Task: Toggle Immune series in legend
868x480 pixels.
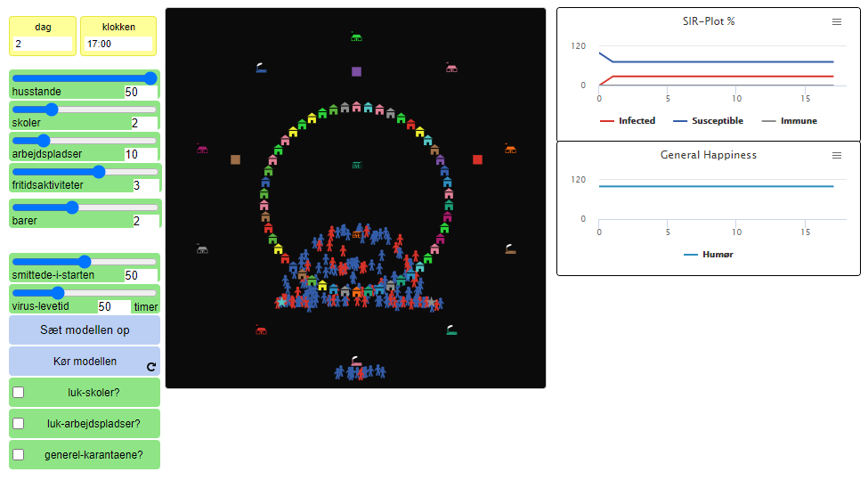Action: tap(790, 121)
